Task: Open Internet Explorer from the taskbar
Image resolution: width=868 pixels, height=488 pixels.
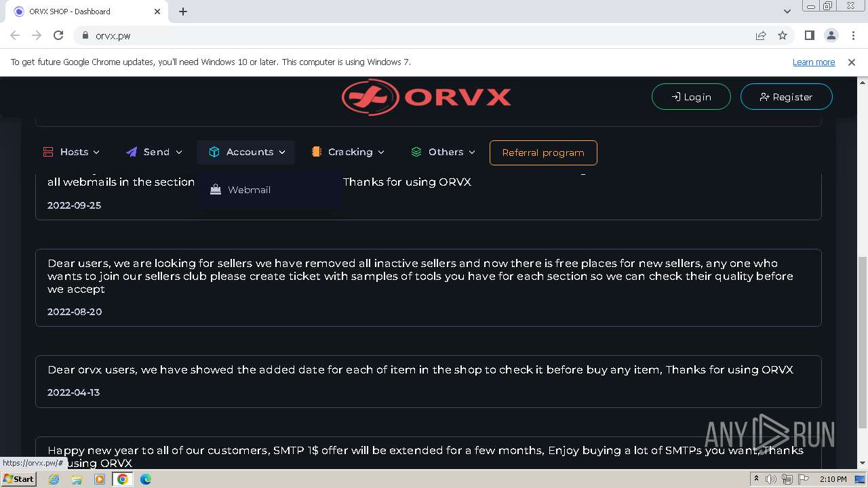Action: [54, 479]
